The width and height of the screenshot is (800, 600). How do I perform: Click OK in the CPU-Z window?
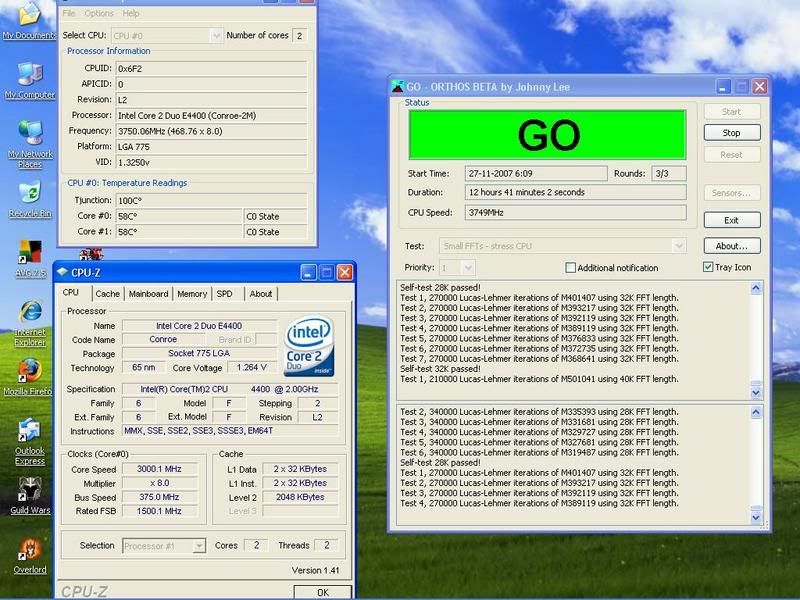[322, 592]
